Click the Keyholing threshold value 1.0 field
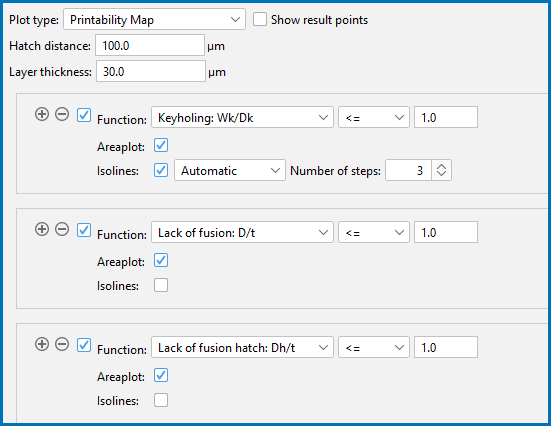Viewport: 551px width, 426px height. pos(446,117)
